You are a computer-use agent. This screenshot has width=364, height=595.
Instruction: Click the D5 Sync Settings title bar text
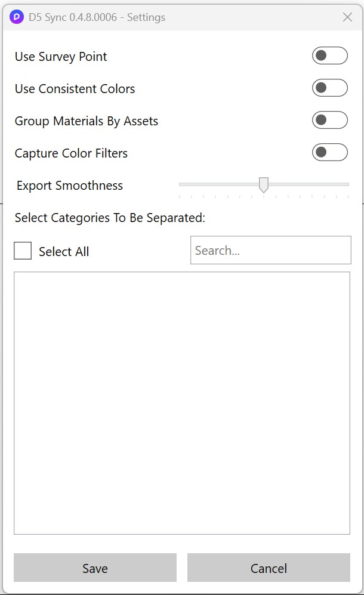coord(97,17)
